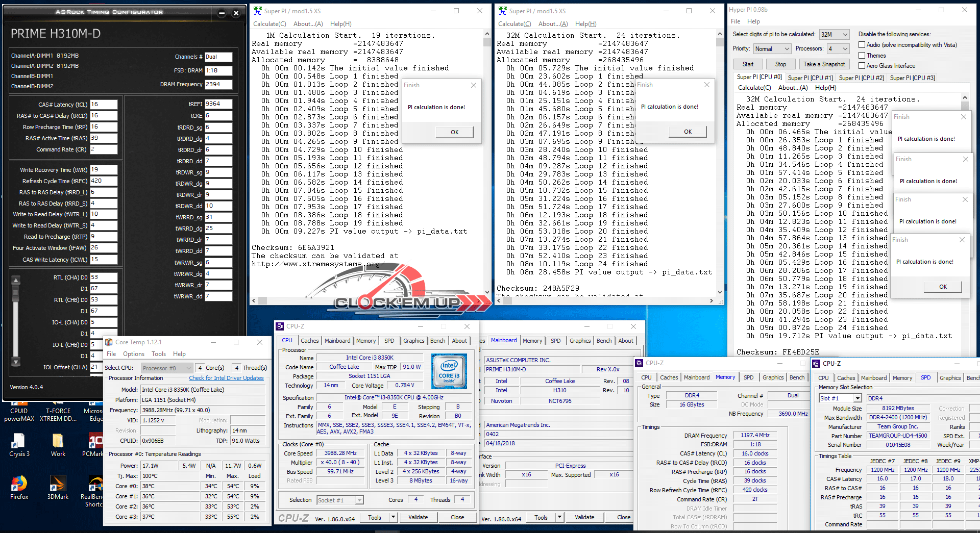Open the Work folder on desktop

(x=58, y=441)
